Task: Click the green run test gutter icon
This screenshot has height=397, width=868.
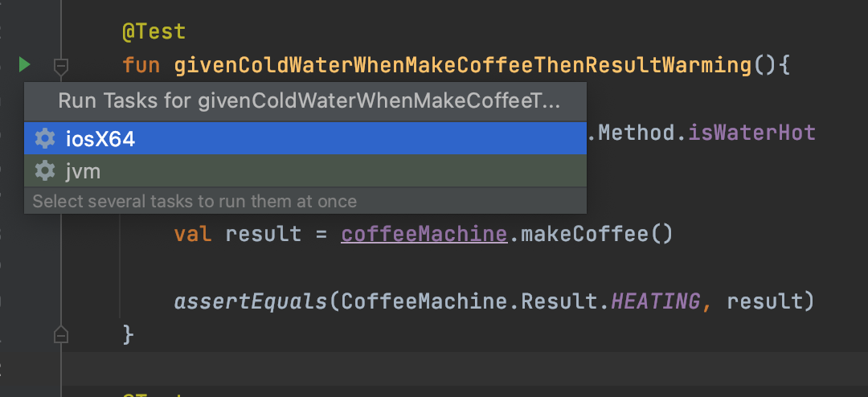Action: pos(24,63)
